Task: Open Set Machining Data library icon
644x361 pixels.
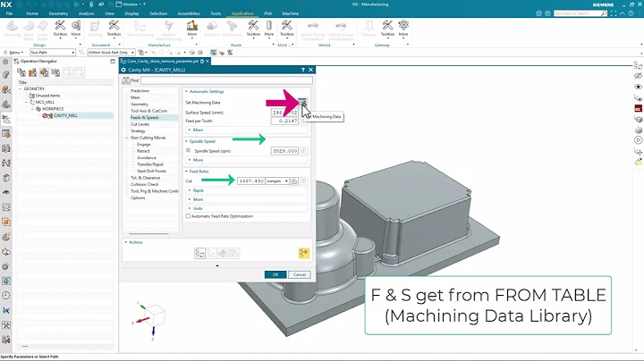Action: tap(302, 102)
